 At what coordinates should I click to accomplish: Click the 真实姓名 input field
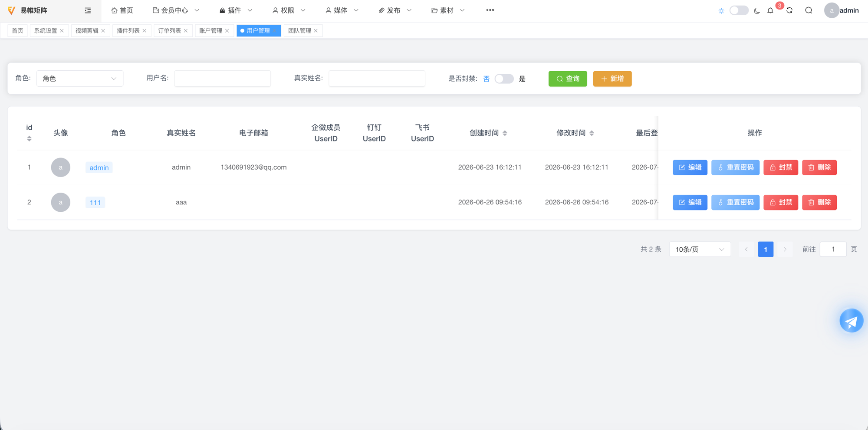pyautogui.click(x=377, y=79)
